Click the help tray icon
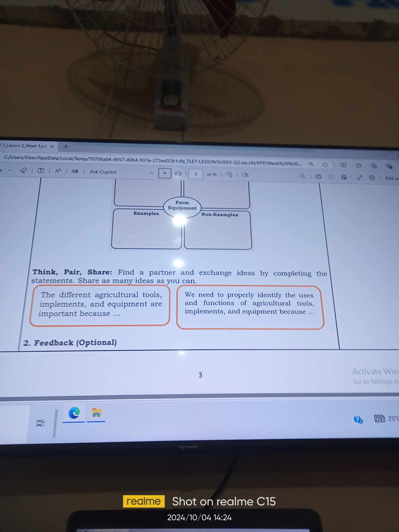The width and height of the screenshot is (399, 532). tap(358, 419)
